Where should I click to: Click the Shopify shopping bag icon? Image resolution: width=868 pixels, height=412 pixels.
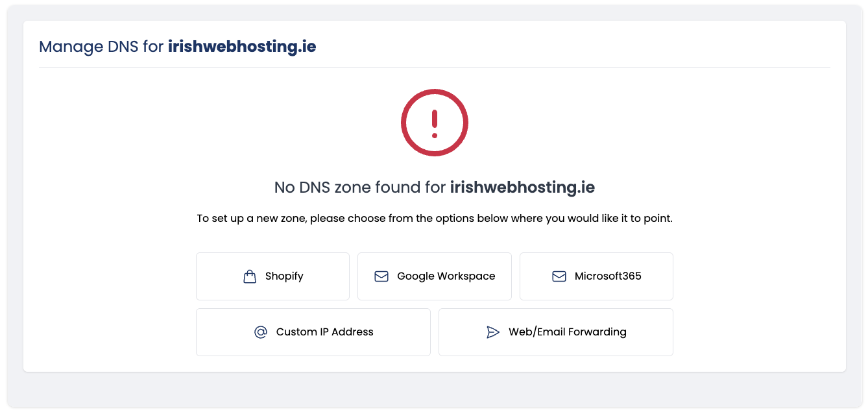250,276
